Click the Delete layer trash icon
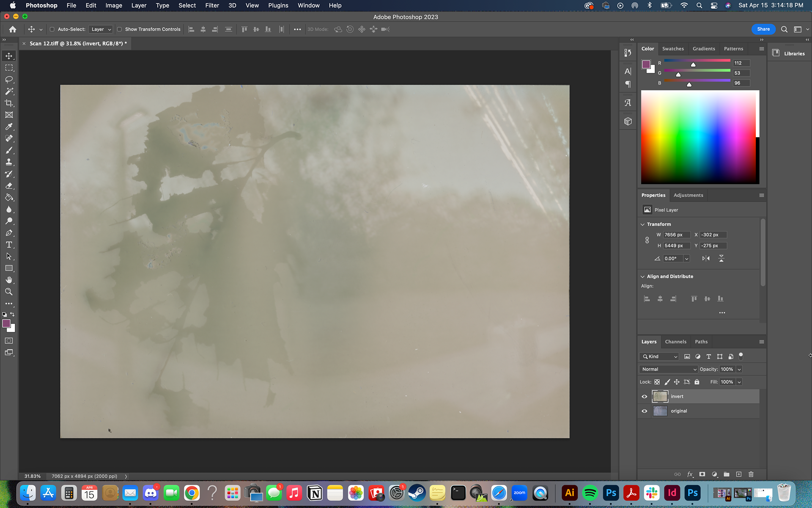Screen dimensions: 812x508 [x=751, y=474]
